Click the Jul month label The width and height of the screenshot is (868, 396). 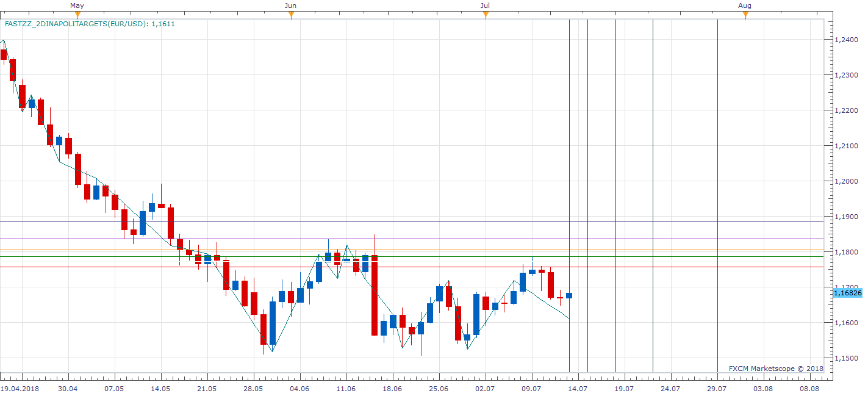click(x=485, y=5)
